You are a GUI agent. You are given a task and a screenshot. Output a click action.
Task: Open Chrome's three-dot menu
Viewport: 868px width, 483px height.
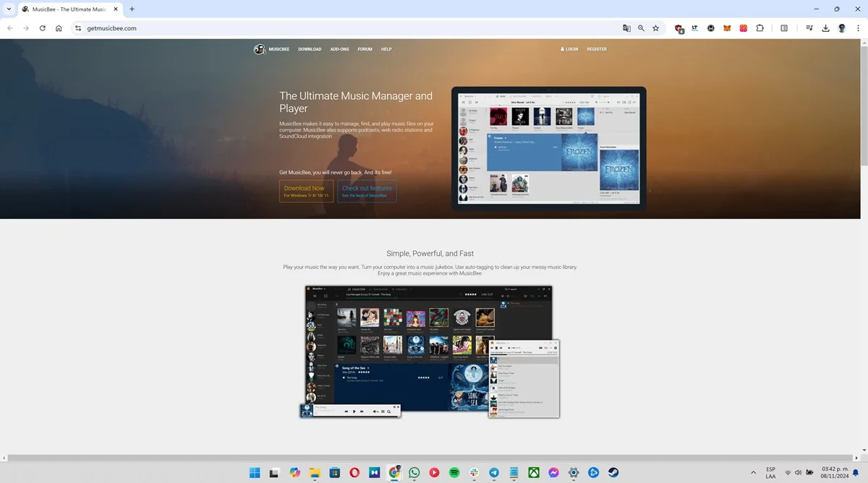pos(859,28)
